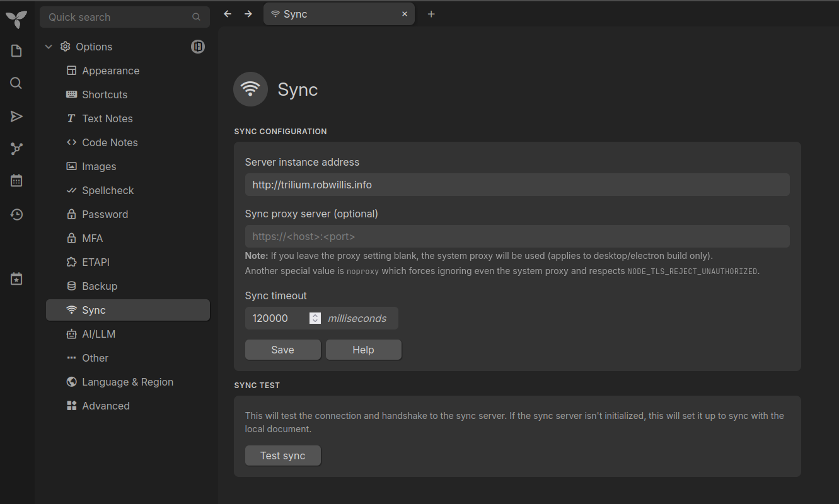Create a new note from launcher
This screenshot has height=504, width=839.
point(16,51)
